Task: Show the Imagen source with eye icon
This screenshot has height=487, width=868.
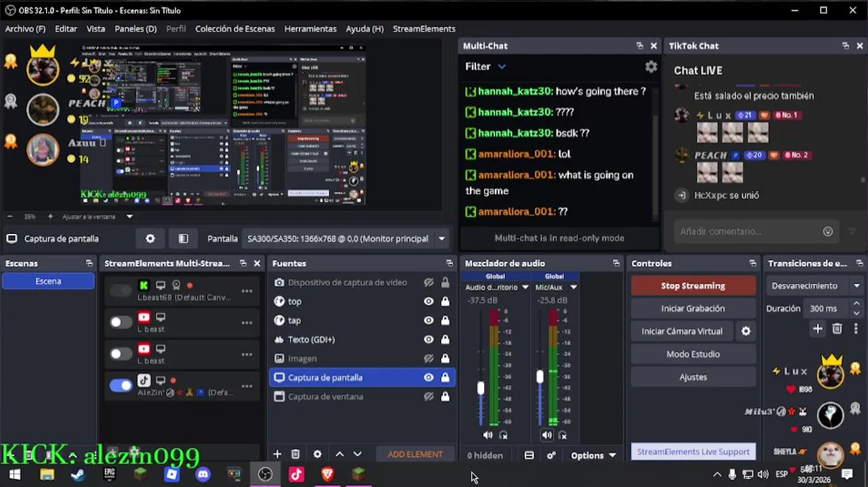Action: click(x=429, y=358)
